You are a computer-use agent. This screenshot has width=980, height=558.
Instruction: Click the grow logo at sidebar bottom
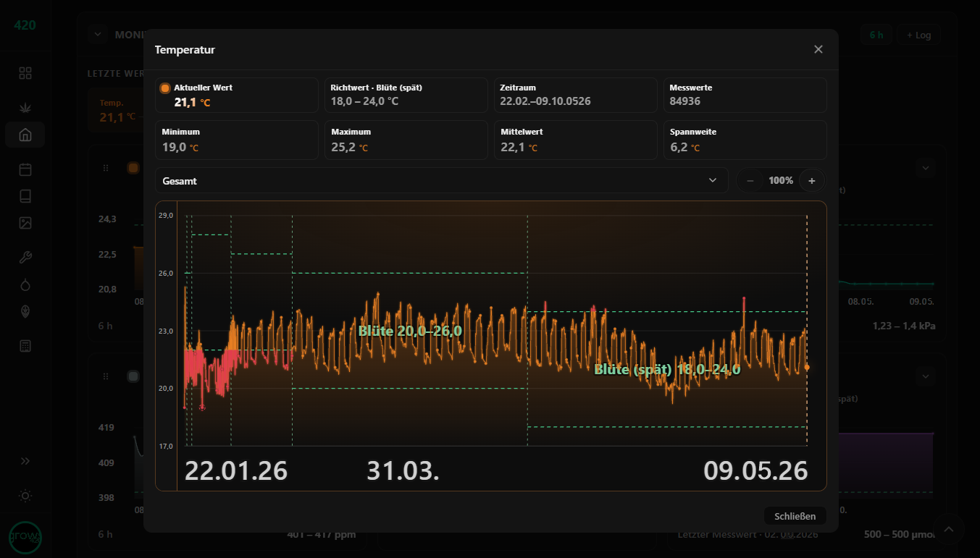click(25, 538)
